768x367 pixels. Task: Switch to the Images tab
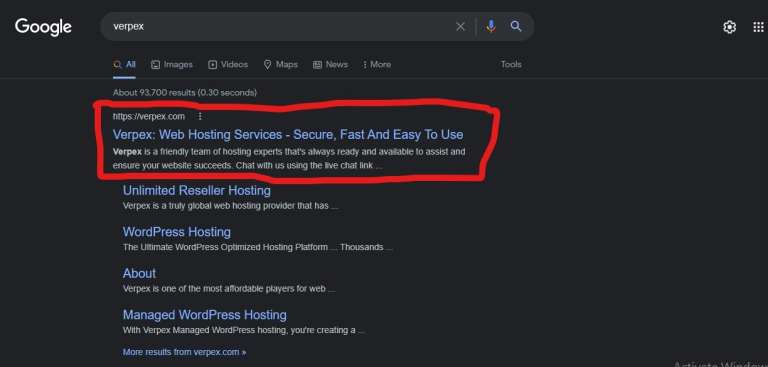pyautogui.click(x=172, y=64)
